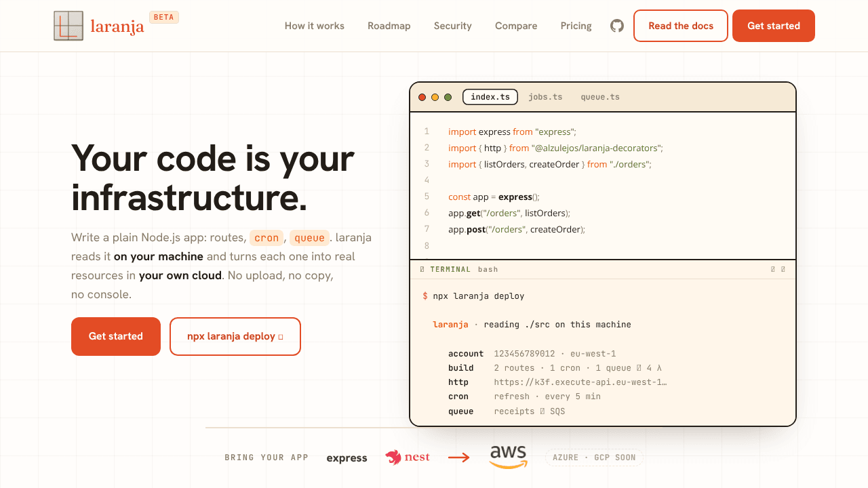The height and width of the screenshot is (488, 868).
Task: Copy the npx laranja deploy command button
Action: (235, 336)
